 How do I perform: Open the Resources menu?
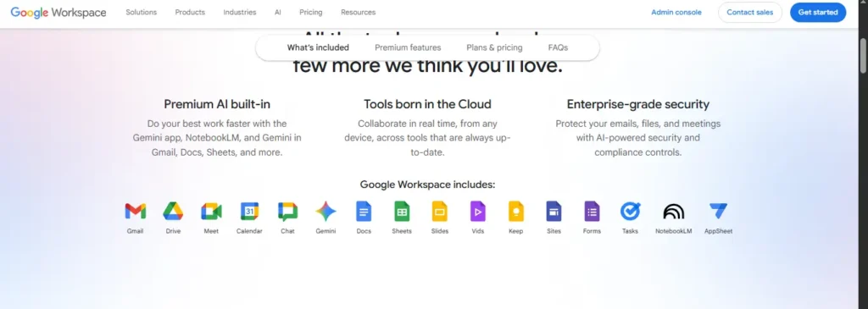[x=359, y=12]
